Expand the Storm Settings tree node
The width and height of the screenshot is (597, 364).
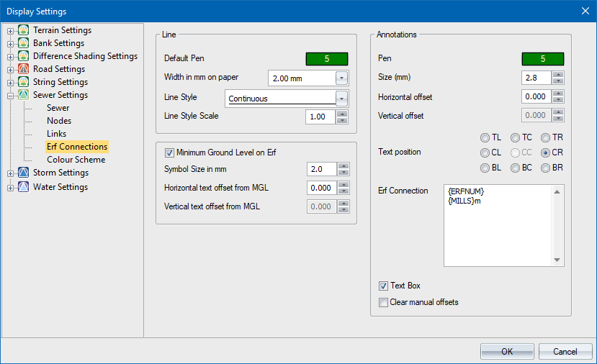[x=10, y=173]
